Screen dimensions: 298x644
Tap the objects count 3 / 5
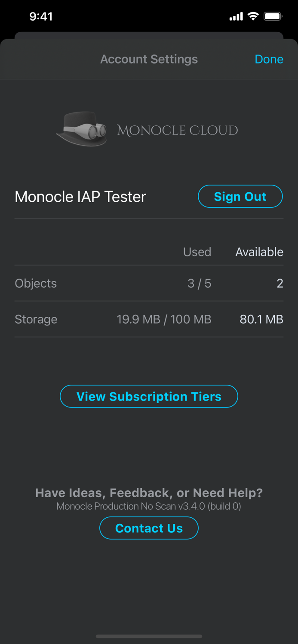[200, 283]
